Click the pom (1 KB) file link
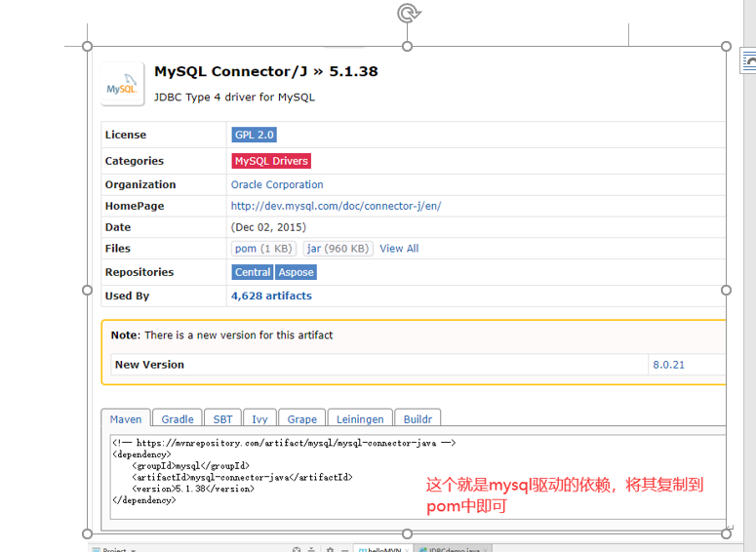756x552 pixels. [x=263, y=249]
